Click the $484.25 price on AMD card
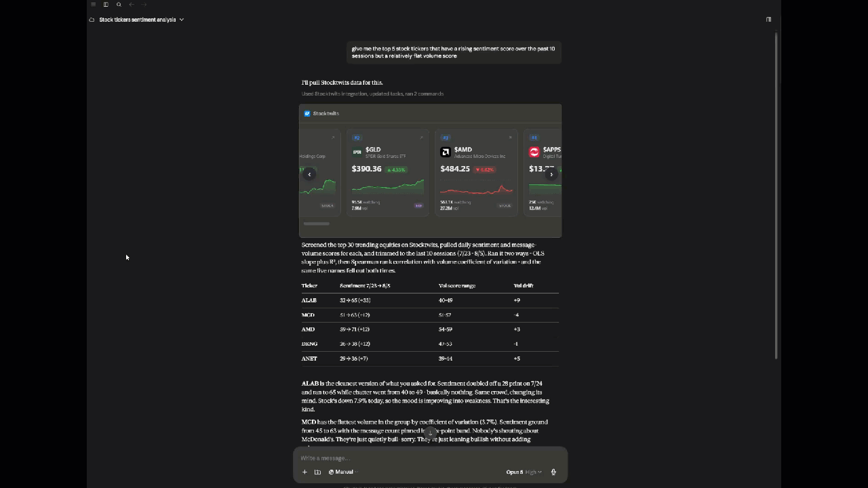Image resolution: width=868 pixels, height=488 pixels. pos(455,169)
